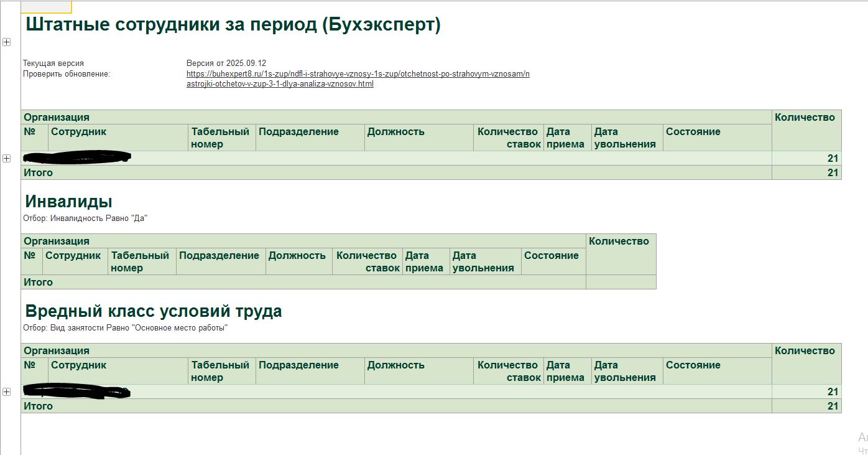This screenshot has height=455, width=868.
Task: Select the Итого label in Вредный класс table
Action: coord(39,406)
